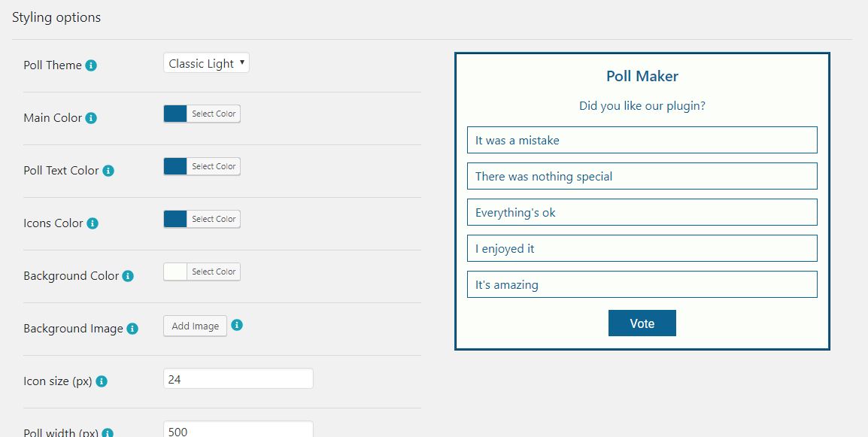The height and width of the screenshot is (437, 868).
Task: Open the Classic Light theme dropdown
Action: (207, 63)
